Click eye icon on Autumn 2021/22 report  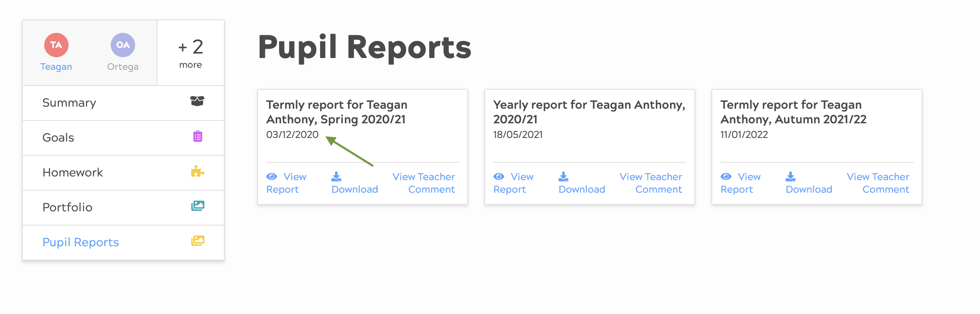726,176
